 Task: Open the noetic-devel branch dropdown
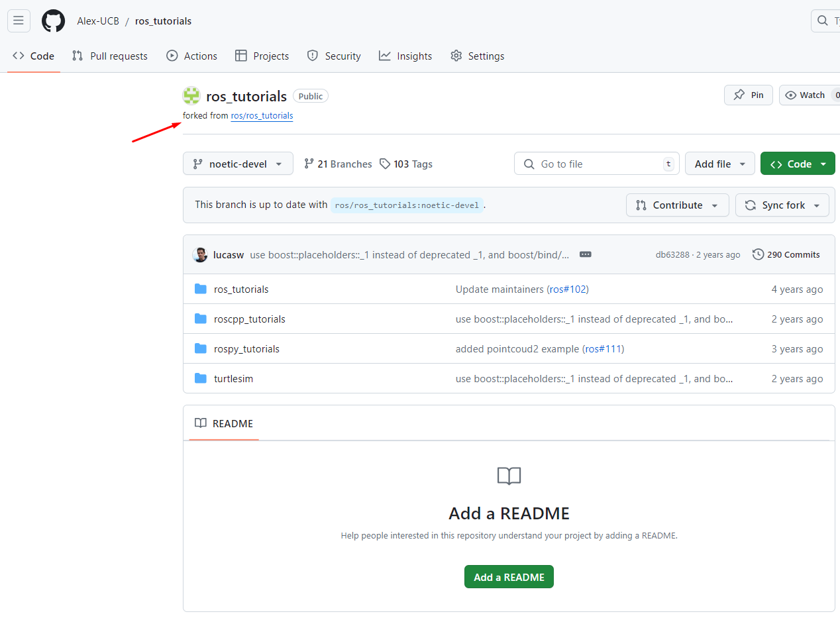[x=238, y=164]
